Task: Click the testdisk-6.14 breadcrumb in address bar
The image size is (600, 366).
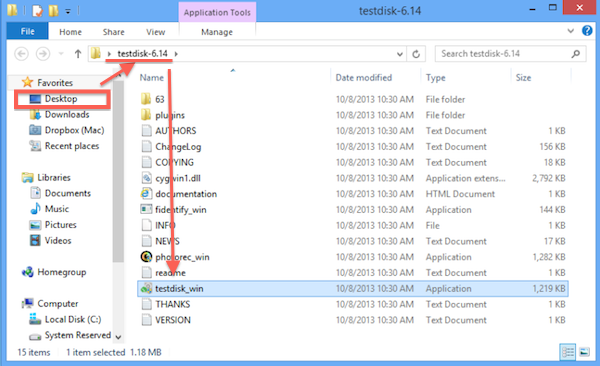Action: [x=142, y=54]
